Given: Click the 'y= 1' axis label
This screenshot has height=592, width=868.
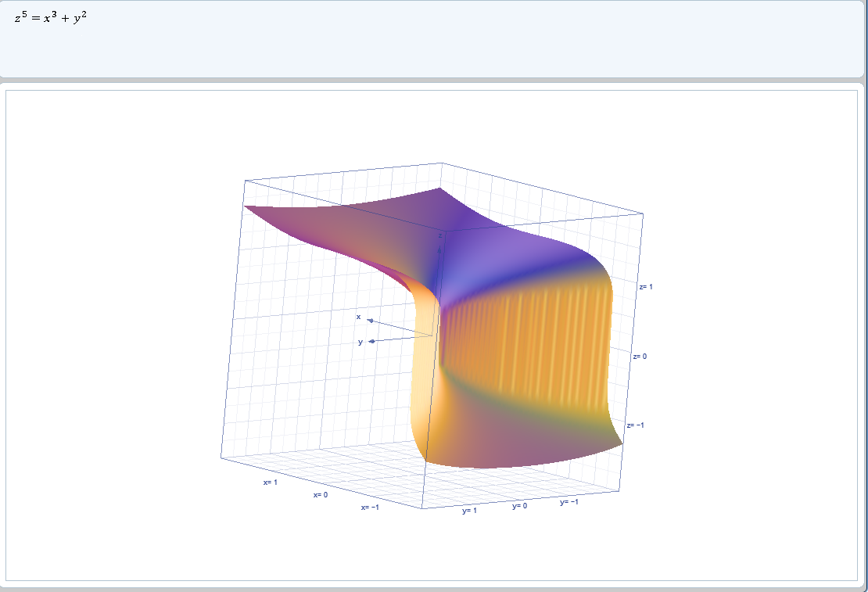Looking at the screenshot, I should 469,511.
